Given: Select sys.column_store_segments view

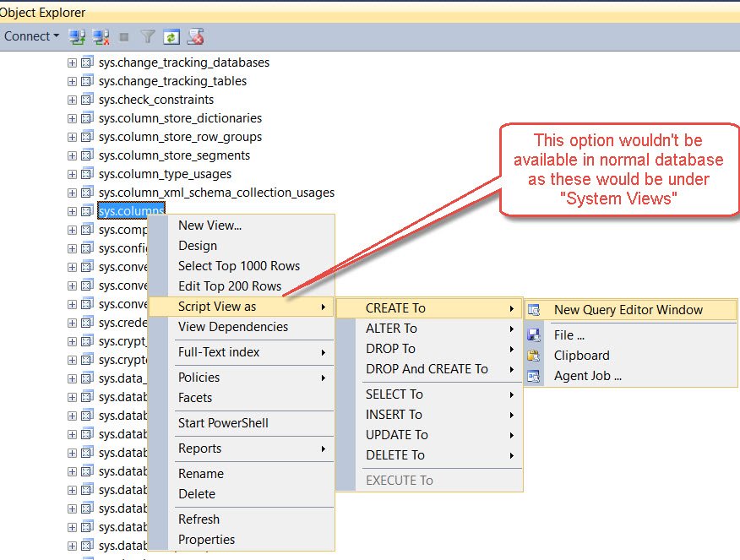Looking at the screenshot, I should (x=174, y=155).
